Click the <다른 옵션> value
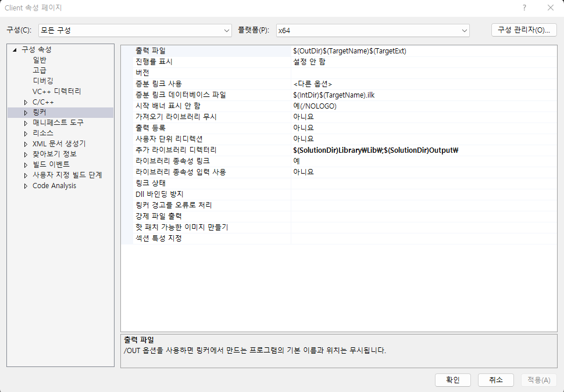Viewport: 564px width, 392px height. [313, 84]
